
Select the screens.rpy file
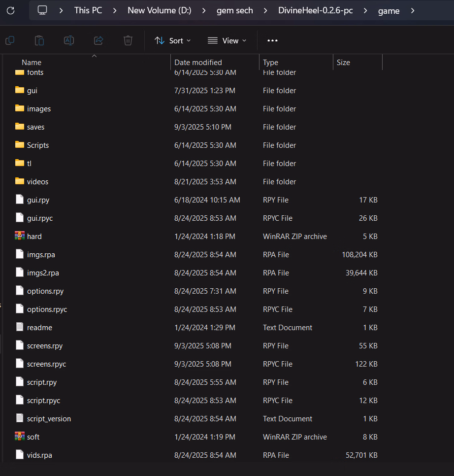[45, 346]
